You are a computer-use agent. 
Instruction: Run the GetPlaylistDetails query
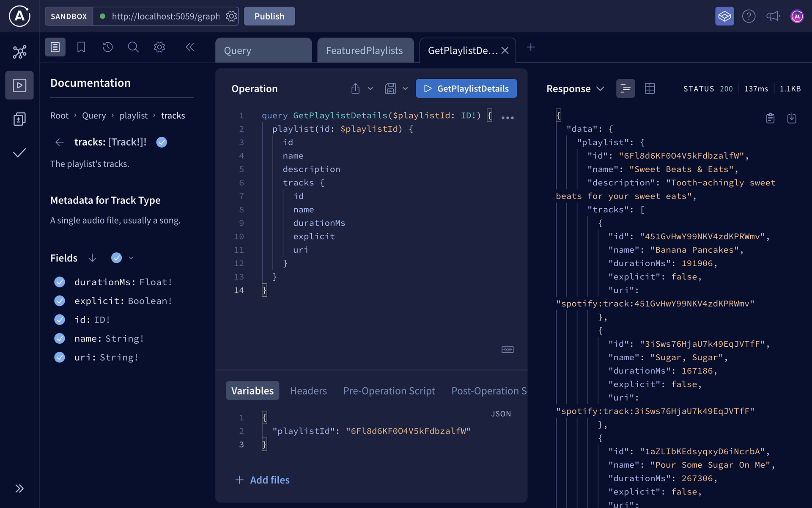pos(466,88)
